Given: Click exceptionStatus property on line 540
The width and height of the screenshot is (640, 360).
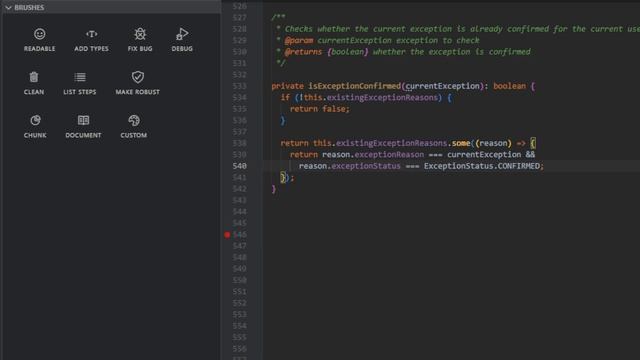Looking at the screenshot, I should point(366,166).
